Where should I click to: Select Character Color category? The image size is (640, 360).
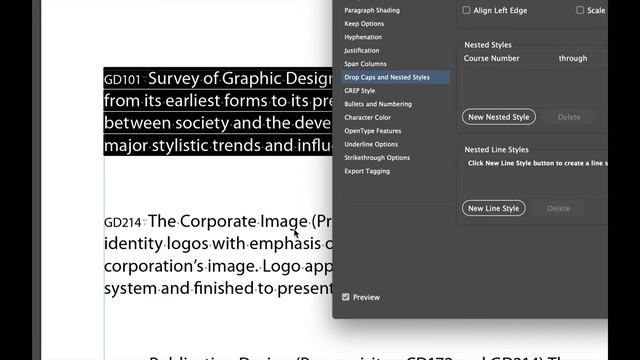click(367, 118)
